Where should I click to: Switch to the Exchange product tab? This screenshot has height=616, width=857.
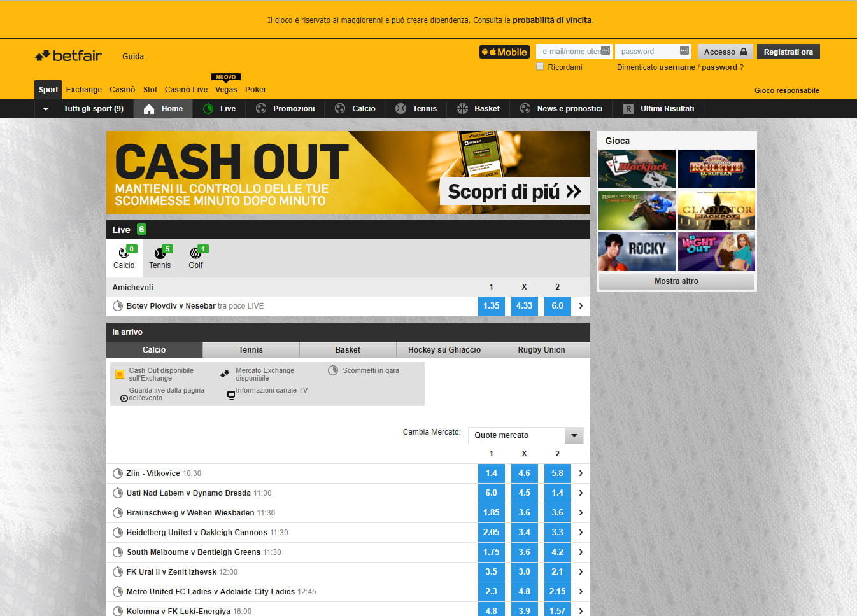pos(84,90)
